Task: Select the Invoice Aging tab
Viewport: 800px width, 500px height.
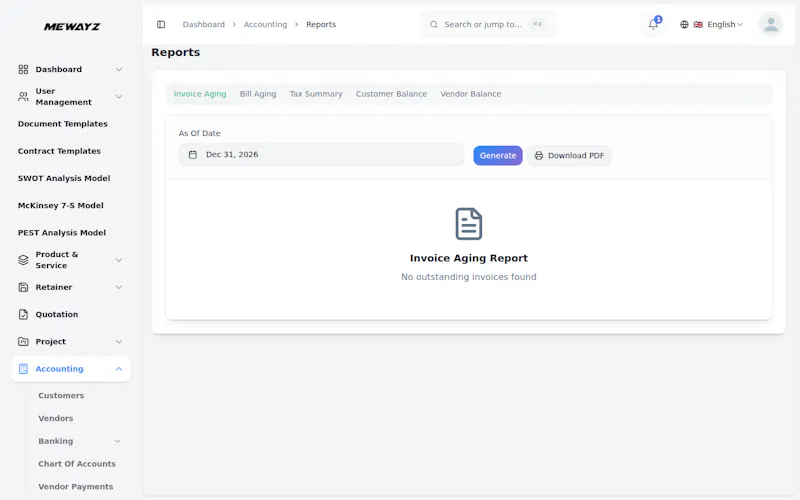Action: [200, 94]
